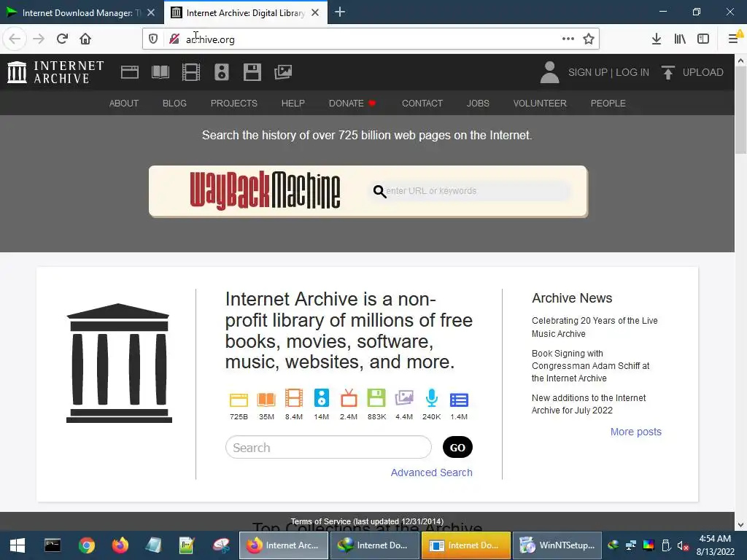Focus the Wayback Machine URL search field
747x560 pixels.
tap(471, 191)
